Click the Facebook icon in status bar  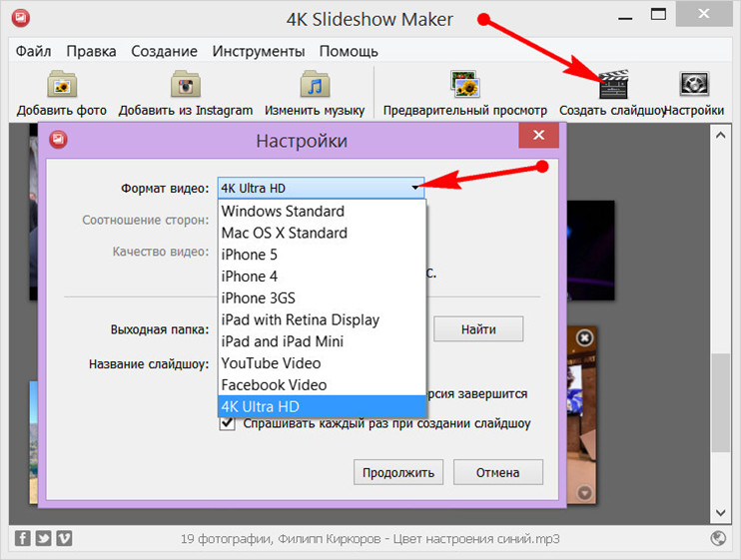click(22, 538)
